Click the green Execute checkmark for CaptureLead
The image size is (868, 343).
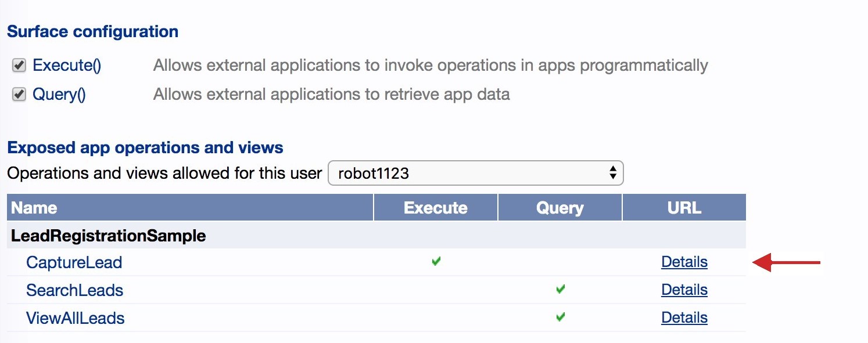pos(436,262)
